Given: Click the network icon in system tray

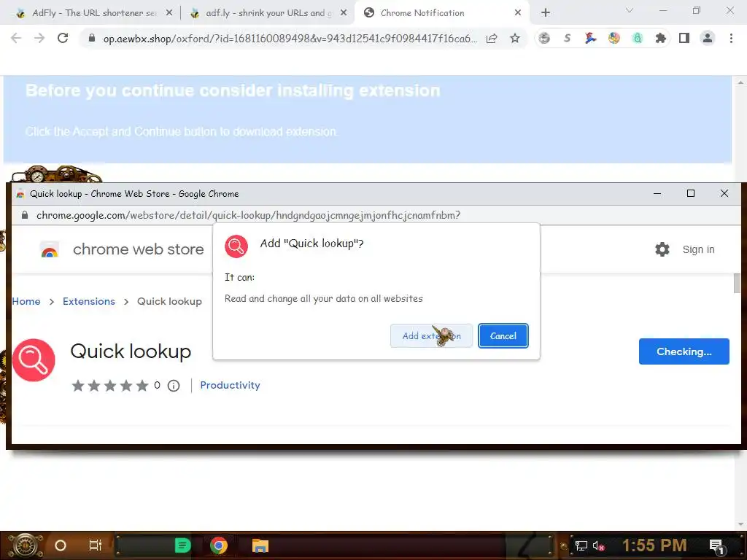Looking at the screenshot, I should 581,545.
